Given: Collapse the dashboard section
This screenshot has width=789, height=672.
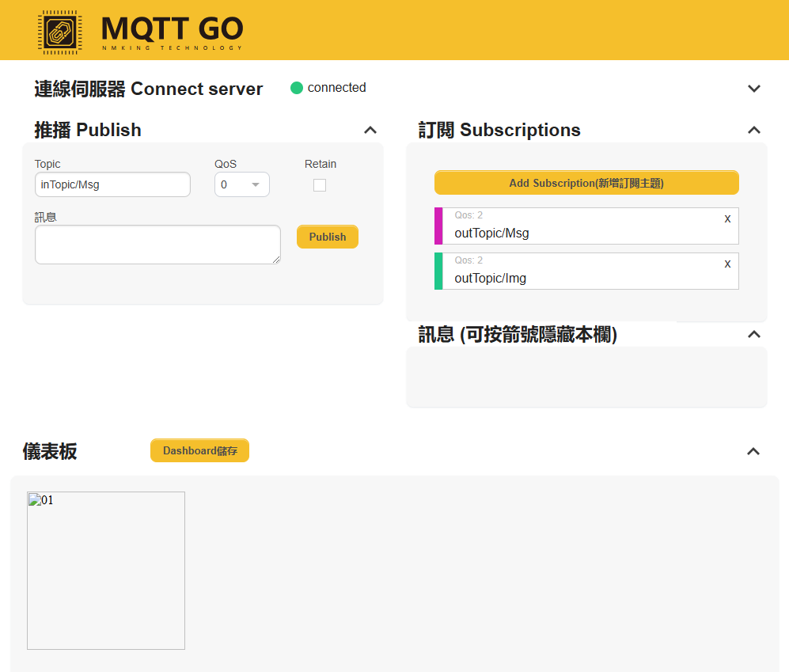Looking at the screenshot, I should click(x=753, y=451).
